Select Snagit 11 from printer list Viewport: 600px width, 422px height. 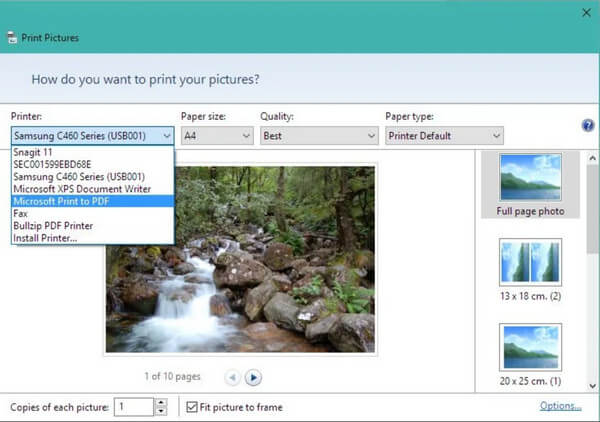click(x=34, y=153)
